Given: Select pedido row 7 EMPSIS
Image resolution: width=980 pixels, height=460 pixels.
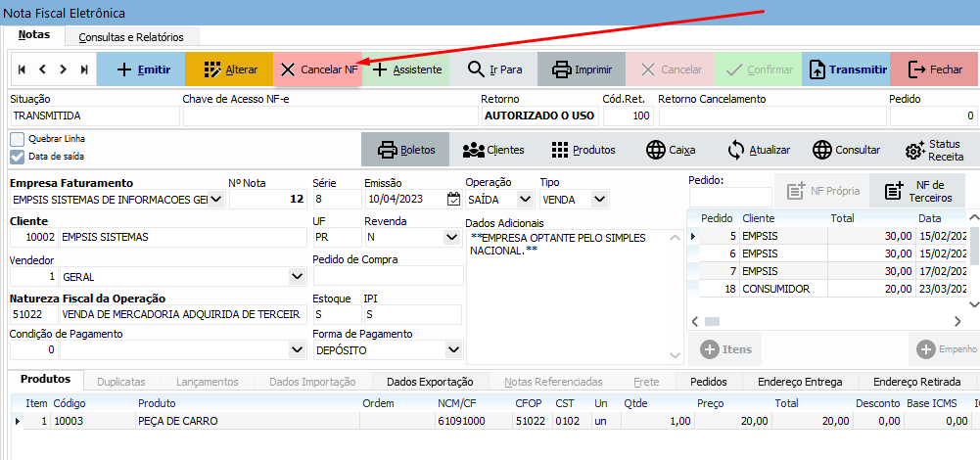Looking at the screenshot, I should point(829,271).
